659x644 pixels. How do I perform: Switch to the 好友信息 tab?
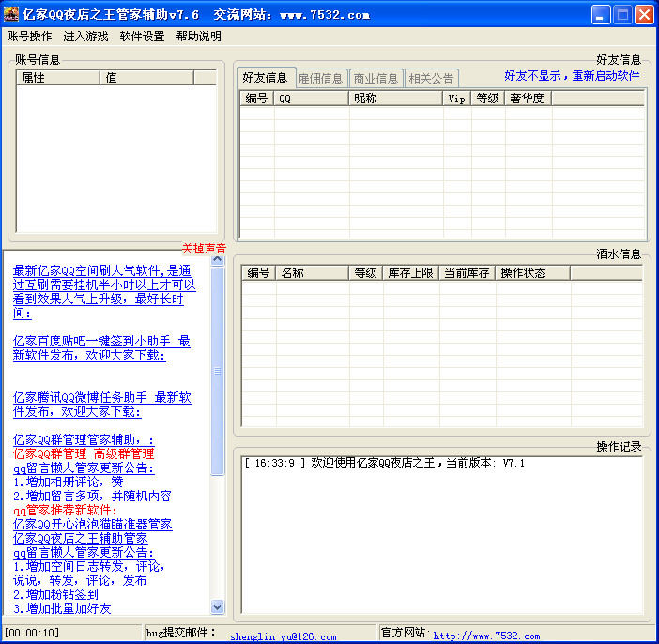click(266, 78)
